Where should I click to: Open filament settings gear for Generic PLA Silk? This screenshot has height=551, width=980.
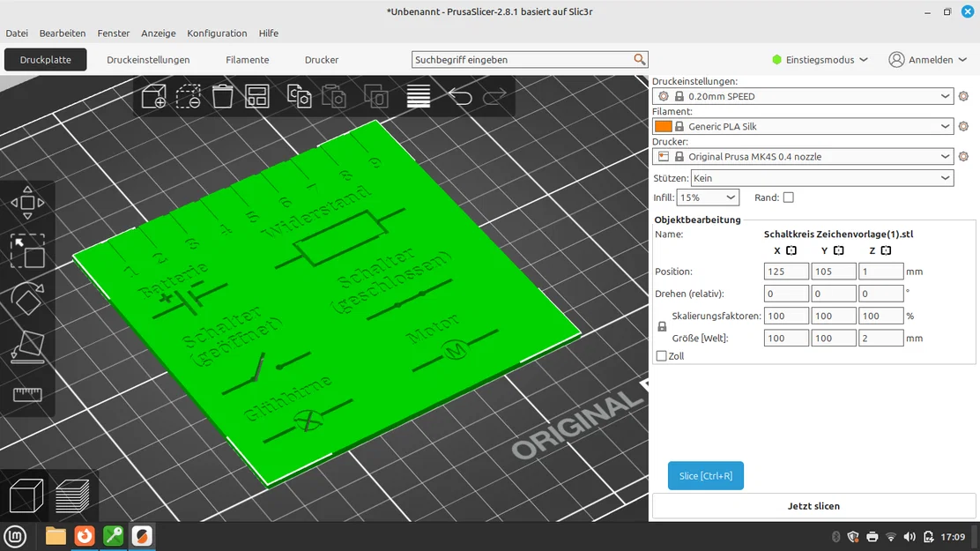tap(964, 126)
